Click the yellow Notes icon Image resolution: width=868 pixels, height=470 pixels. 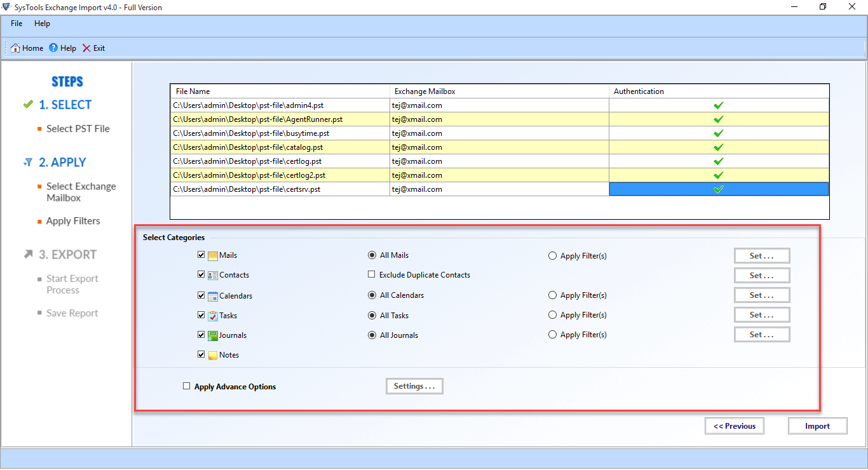click(213, 355)
